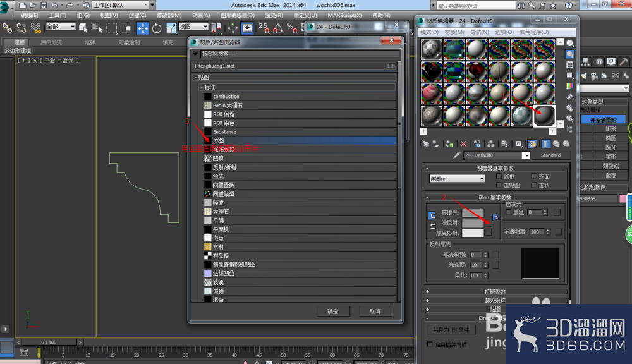Screen dimensions: 632x364
Task: Expand the 扩展参数 rollout
Action: coord(496,291)
